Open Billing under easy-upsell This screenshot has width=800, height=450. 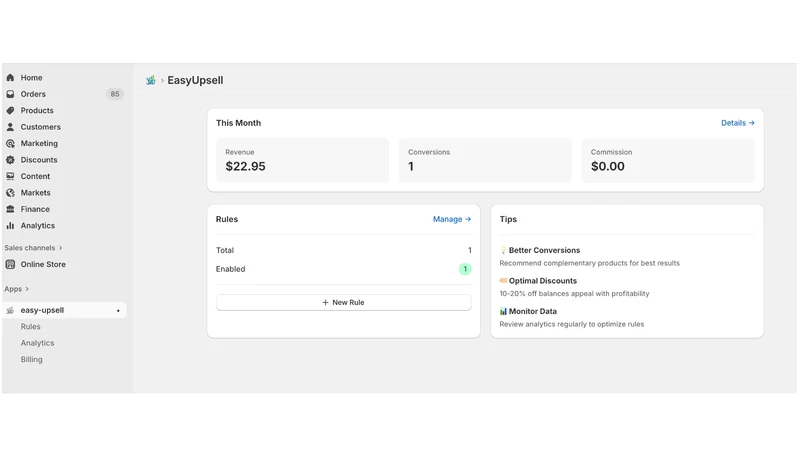[x=32, y=359]
